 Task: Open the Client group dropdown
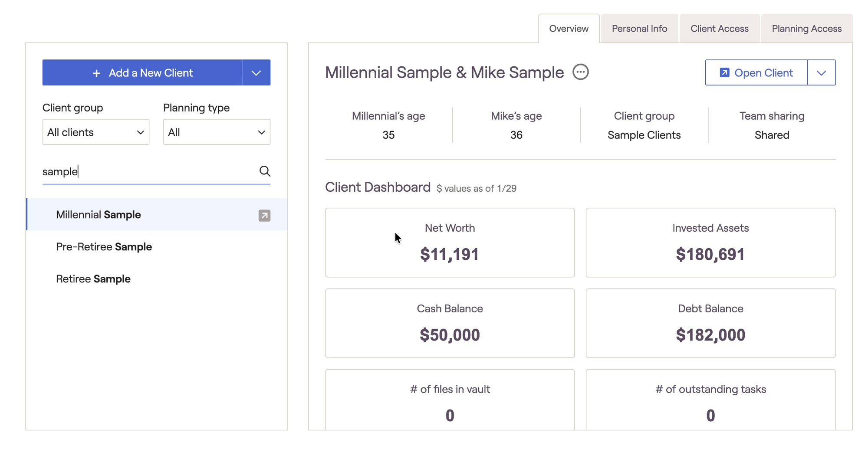point(95,132)
